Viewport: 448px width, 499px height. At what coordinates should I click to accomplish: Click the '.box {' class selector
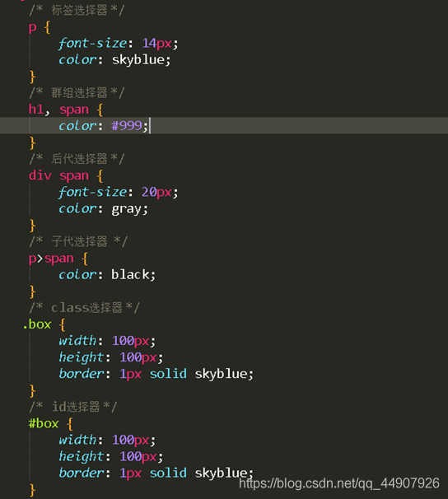[44, 324]
